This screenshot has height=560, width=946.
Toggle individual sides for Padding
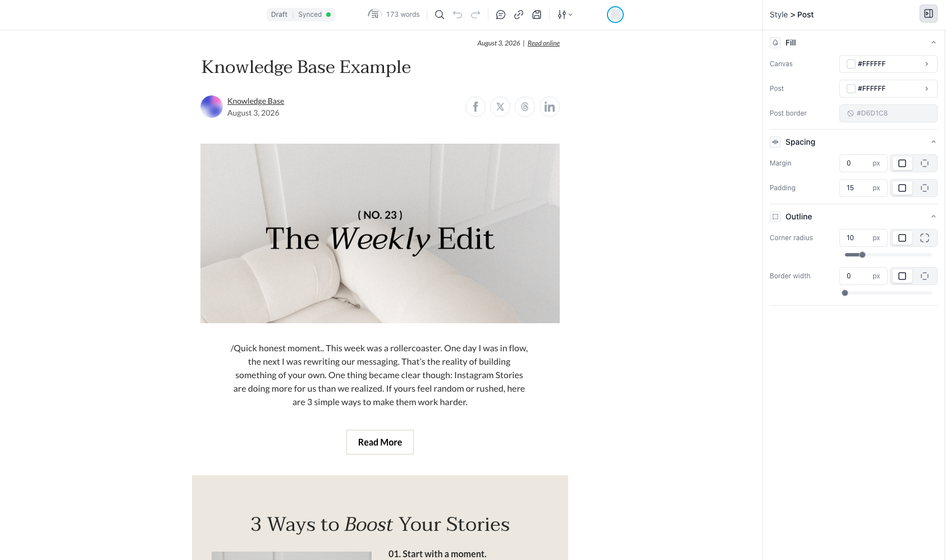click(x=925, y=188)
